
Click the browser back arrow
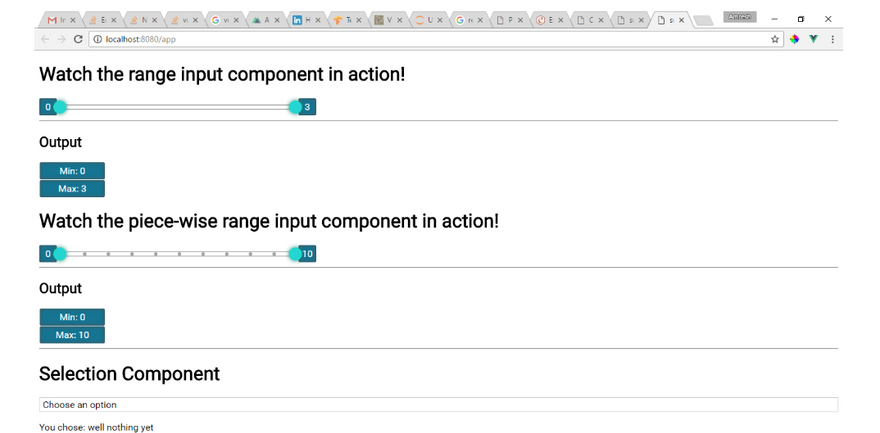click(45, 39)
